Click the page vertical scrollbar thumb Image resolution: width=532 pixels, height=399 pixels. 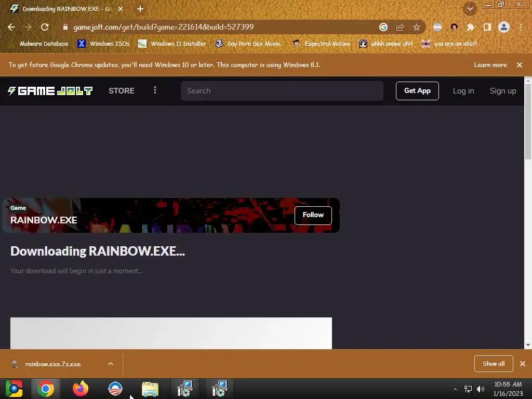pyautogui.click(x=528, y=122)
